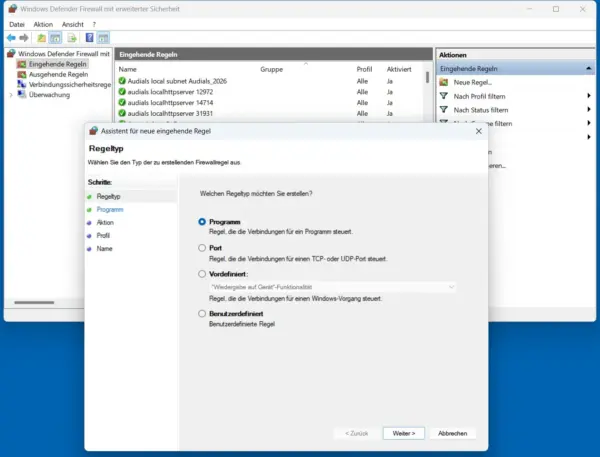Select the Port rule type radio button

pyautogui.click(x=202, y=248)
